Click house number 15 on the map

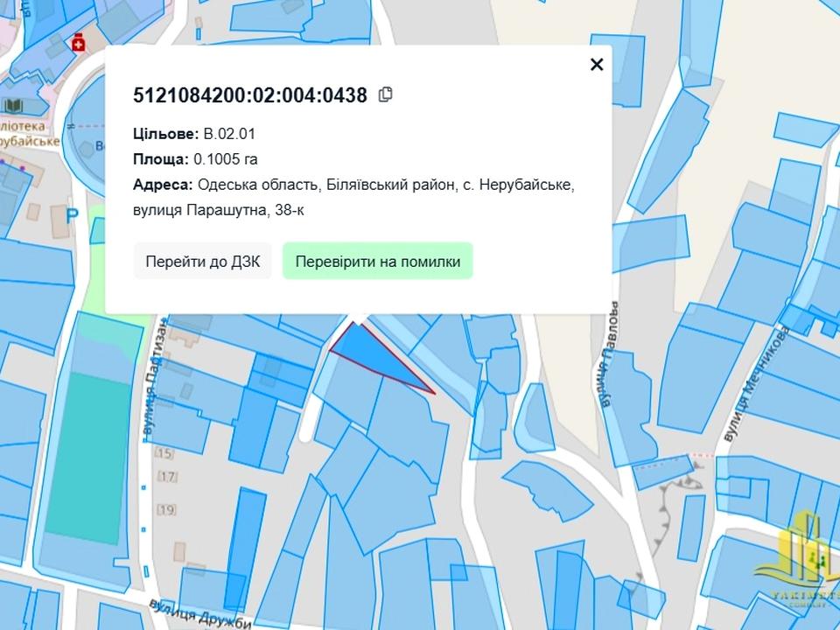tap(164, 453)
